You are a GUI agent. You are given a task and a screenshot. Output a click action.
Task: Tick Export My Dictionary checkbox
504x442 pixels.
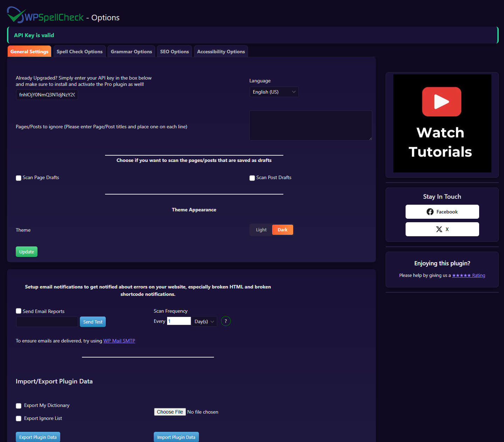19,406
